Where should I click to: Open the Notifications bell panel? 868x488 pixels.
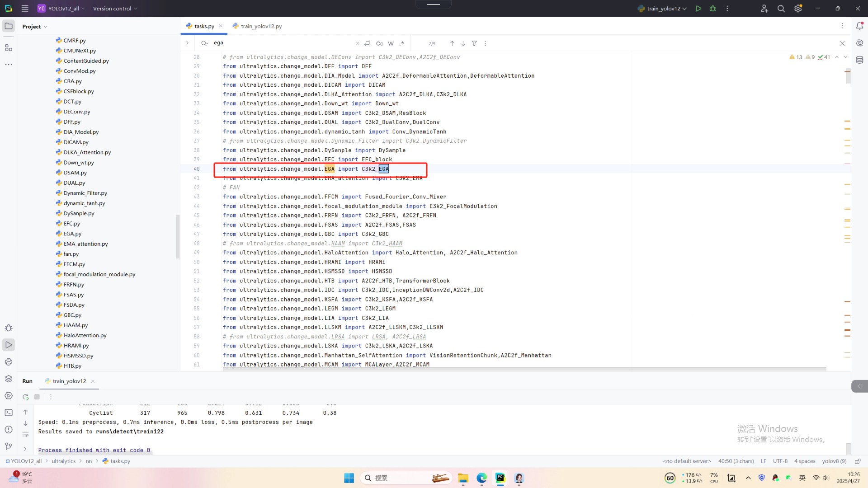(x=859, y=26)
